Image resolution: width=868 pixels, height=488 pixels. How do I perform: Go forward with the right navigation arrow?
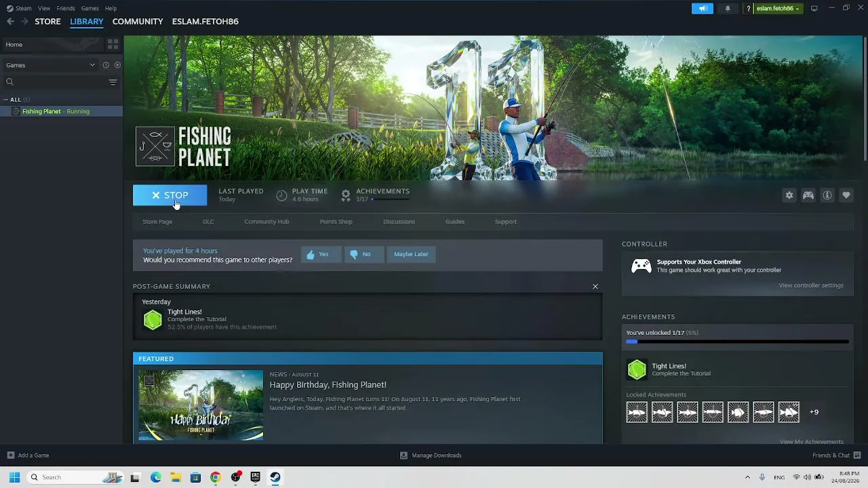pyautogui.click(x=24, y=22)
